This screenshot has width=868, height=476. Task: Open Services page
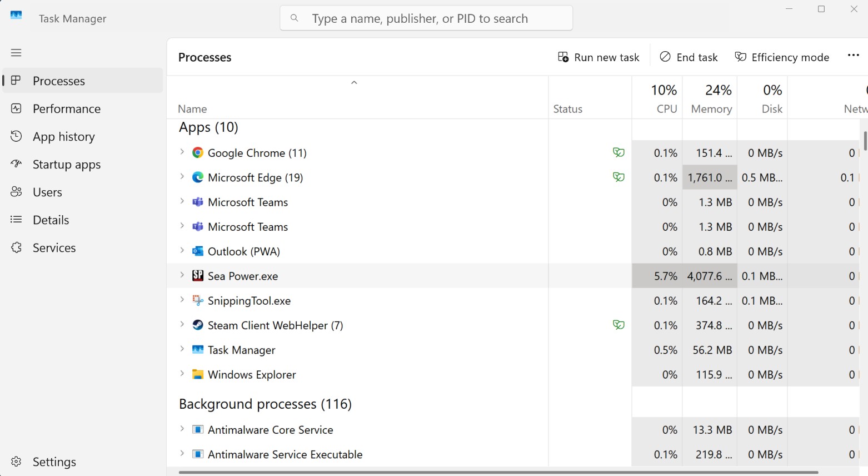[83, 247]
